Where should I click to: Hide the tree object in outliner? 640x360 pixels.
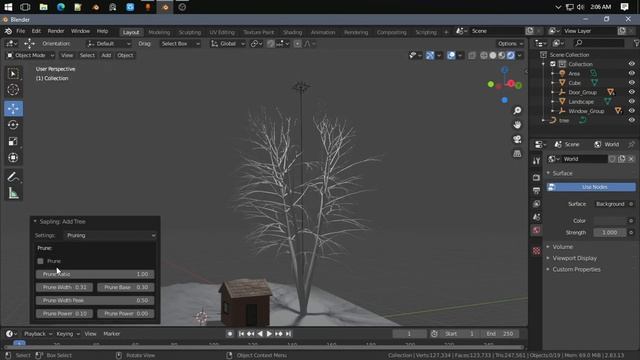pos(631,120)
